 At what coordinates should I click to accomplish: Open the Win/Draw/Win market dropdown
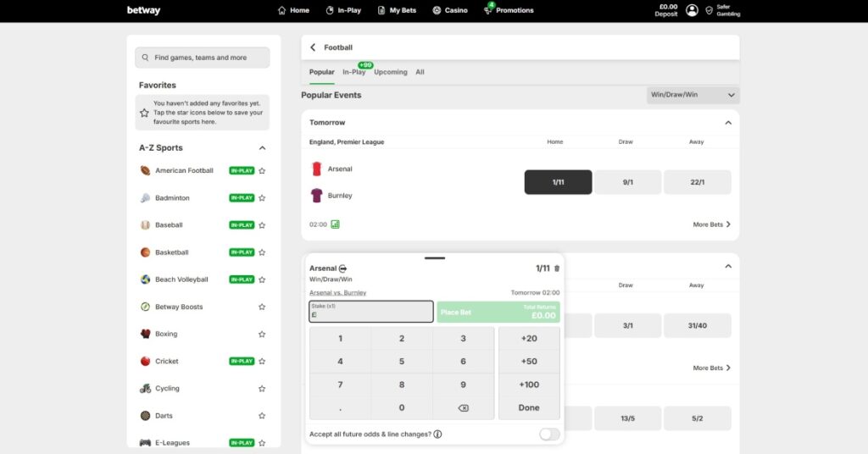coord(693,95)
